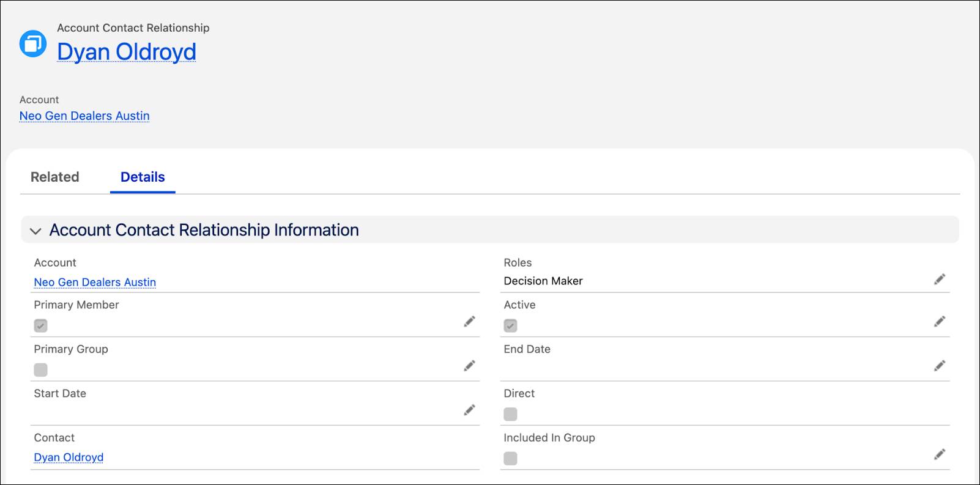Open Neo Gen Dealers Austin link in details
Viewport: 980px width, 485px height.
[95, 282]
